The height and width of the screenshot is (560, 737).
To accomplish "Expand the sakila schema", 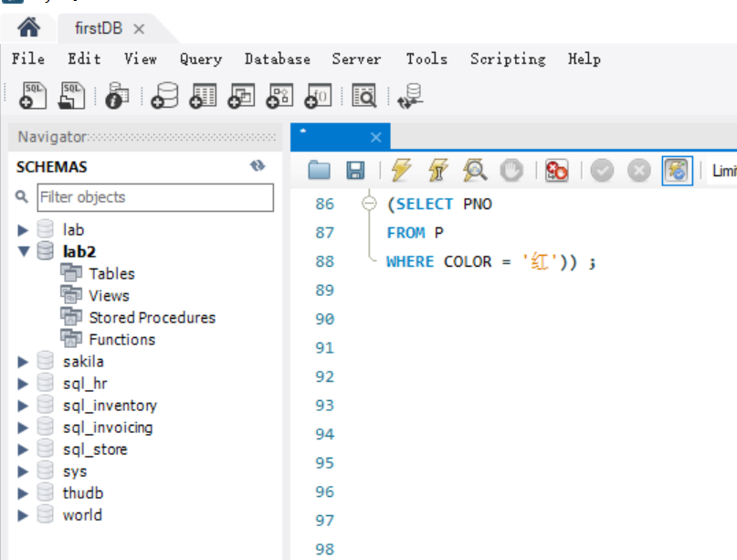I will [23, 362].
